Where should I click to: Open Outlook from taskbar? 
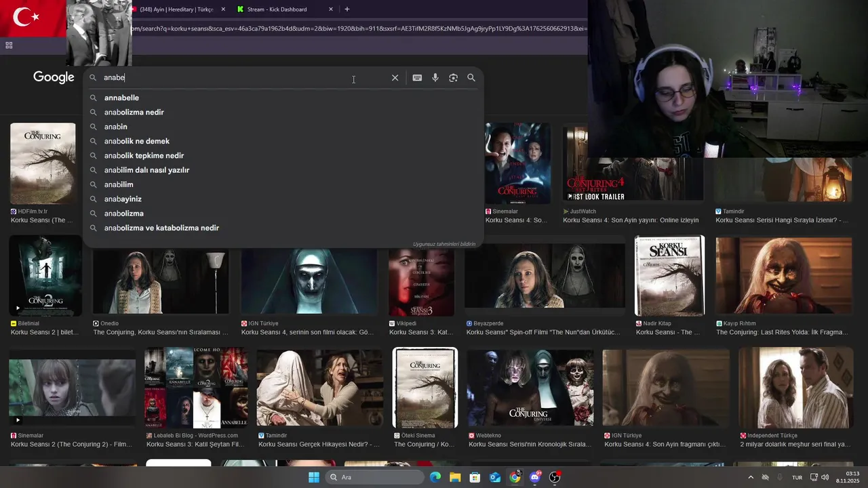(495, 477)
